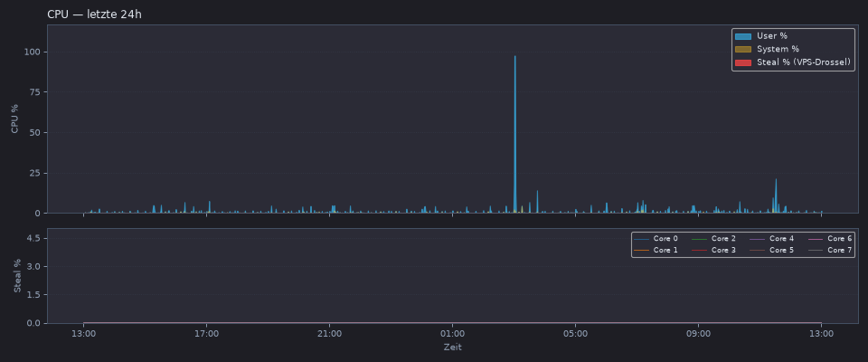The image size is (868, 362).
Task: Click the Steal % (VPS-Drossel) legend label
Action: click(x=803, y=62)
